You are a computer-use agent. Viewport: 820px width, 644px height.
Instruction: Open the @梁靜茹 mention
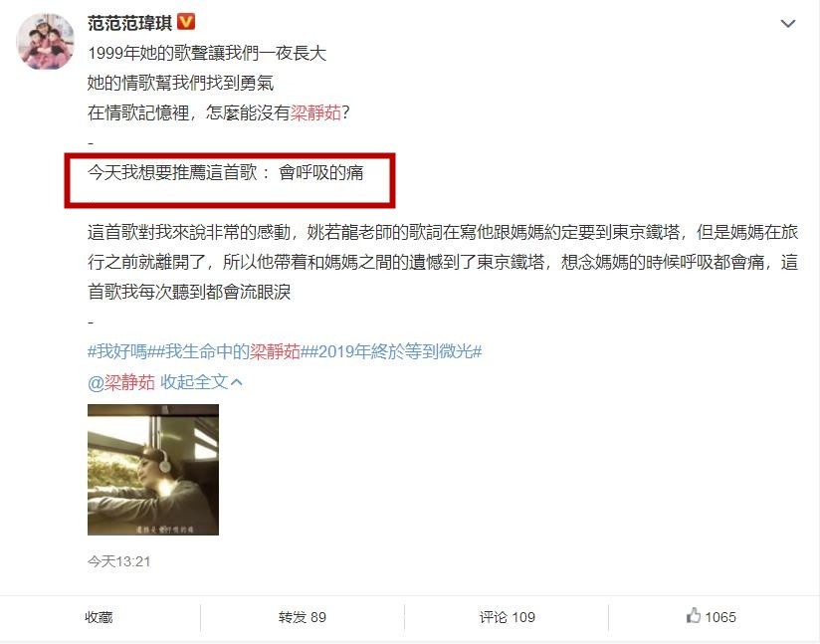coord(121,382)
